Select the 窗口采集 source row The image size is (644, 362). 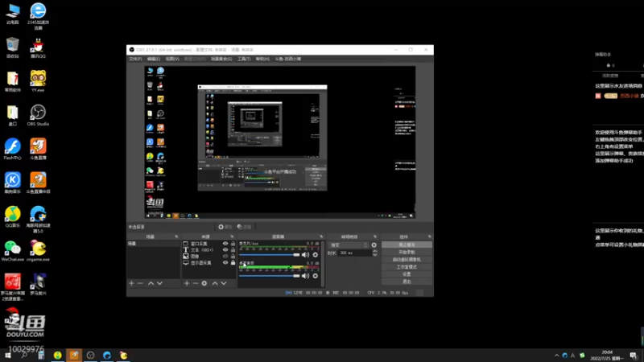209,244
